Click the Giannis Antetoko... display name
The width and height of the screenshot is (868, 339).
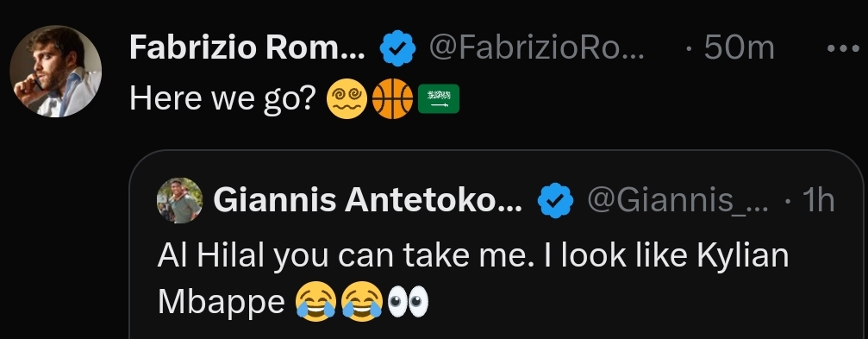pos(367,200)
